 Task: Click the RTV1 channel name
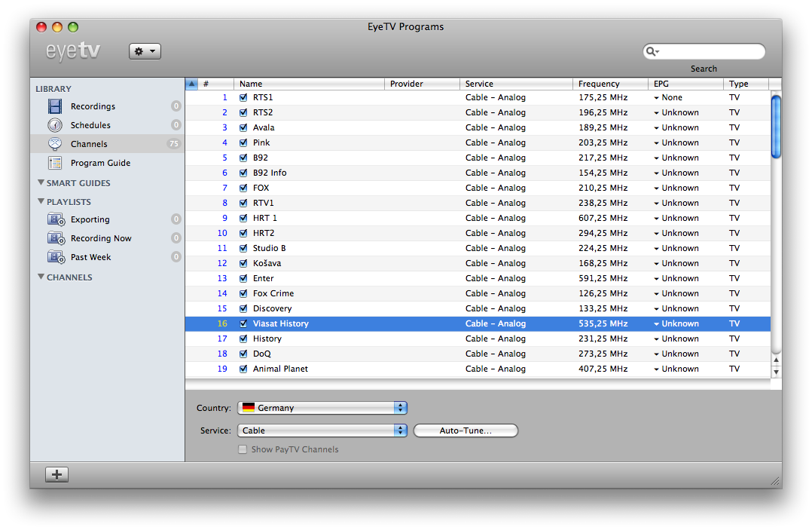[x=263, y=203]
